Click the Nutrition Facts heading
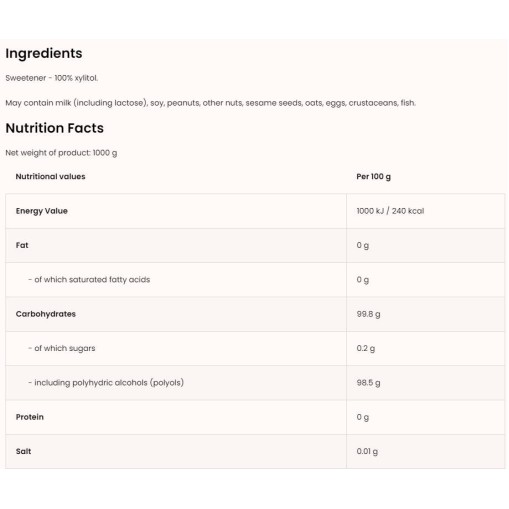The image size is (509, 509). tap(55, 128)
